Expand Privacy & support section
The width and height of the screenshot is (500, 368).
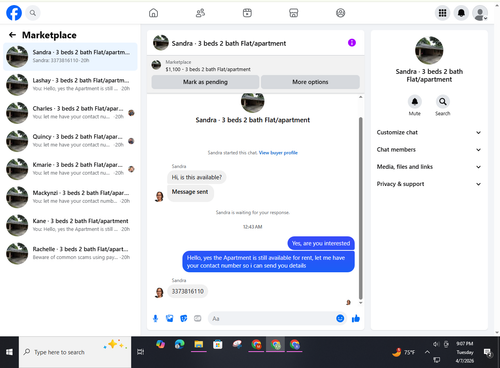click(x=429, y=184)
